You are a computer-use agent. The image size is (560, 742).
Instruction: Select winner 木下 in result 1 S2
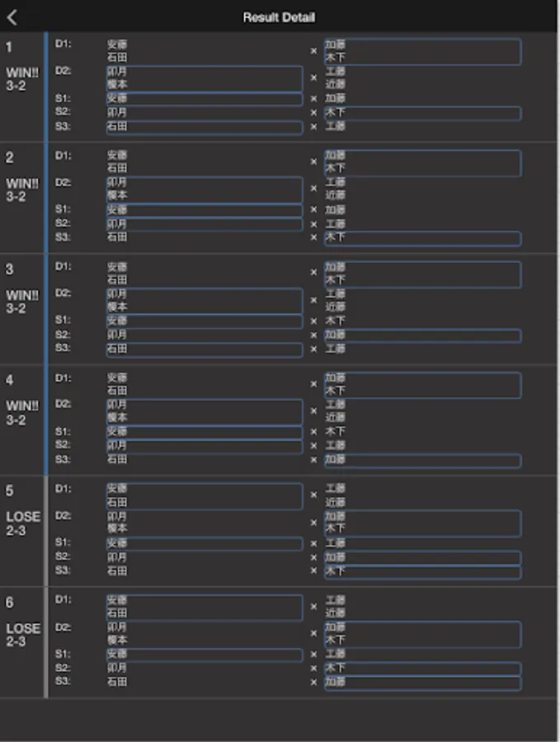click(x=423, y=113)
